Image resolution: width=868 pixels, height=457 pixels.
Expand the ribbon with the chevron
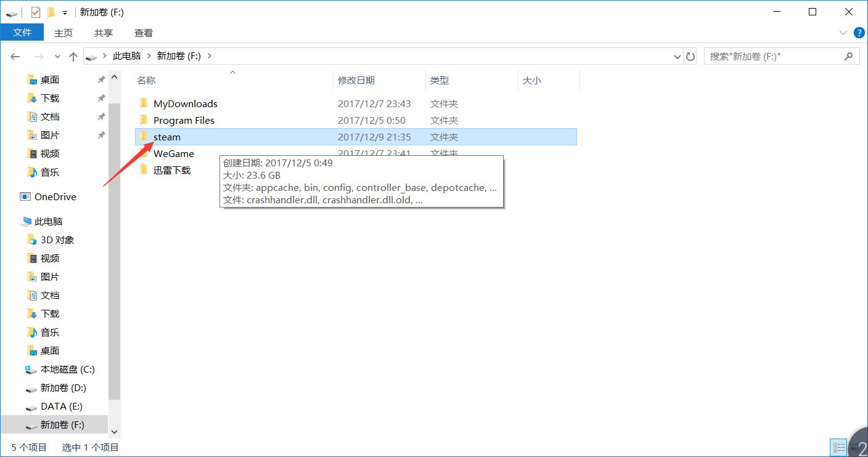[x=843, y=32]
